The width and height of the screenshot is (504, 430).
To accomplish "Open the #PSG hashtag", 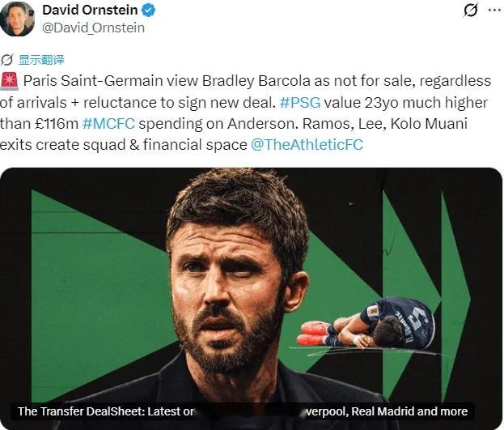I will coord(300,103).
